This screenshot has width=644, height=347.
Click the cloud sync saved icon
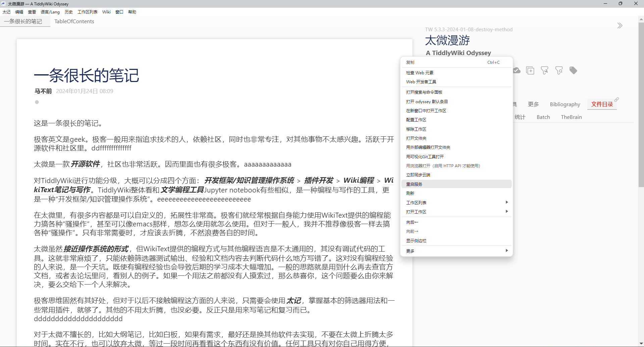coord(517,71)
